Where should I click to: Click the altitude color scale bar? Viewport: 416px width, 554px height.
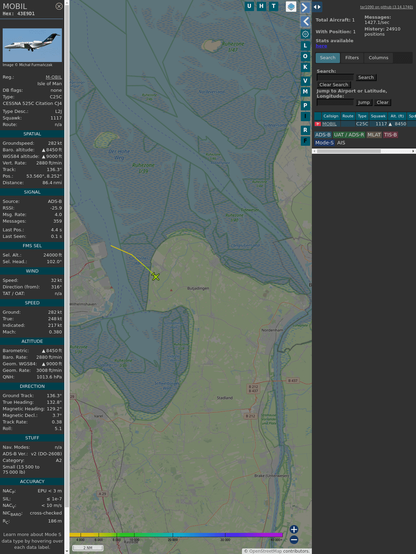(x=176, y=535)
